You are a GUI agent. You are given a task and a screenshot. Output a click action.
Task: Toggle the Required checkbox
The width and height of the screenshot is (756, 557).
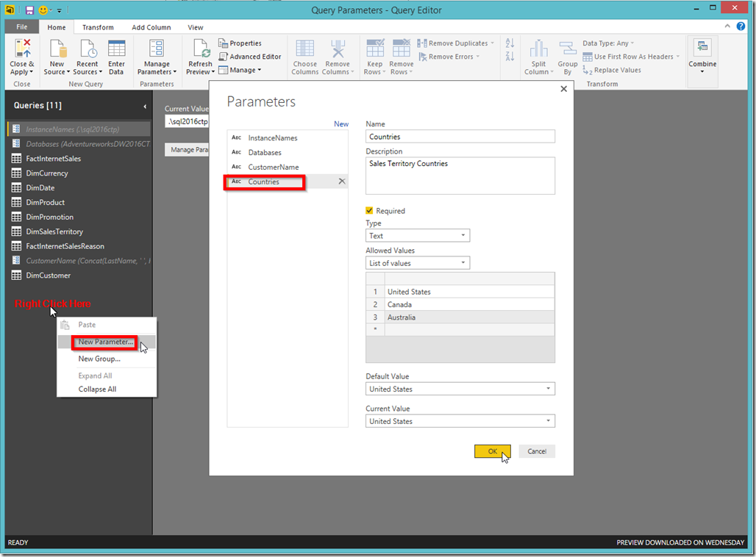tap(369, 211)
